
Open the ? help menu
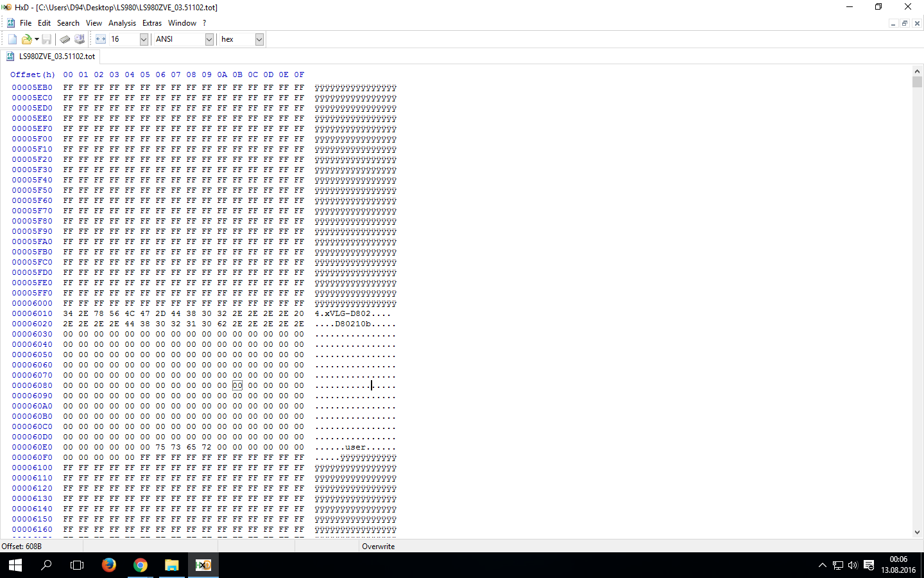pyautogui.click(x=204, y=23)
